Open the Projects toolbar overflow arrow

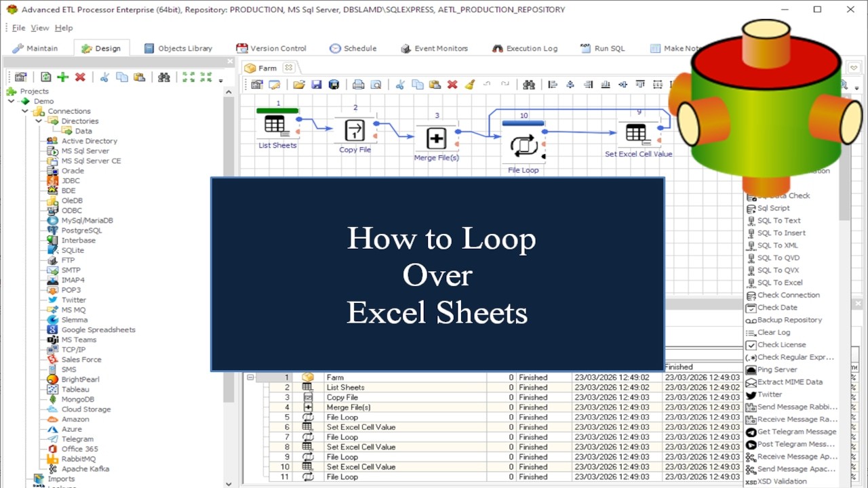[220, 81]
